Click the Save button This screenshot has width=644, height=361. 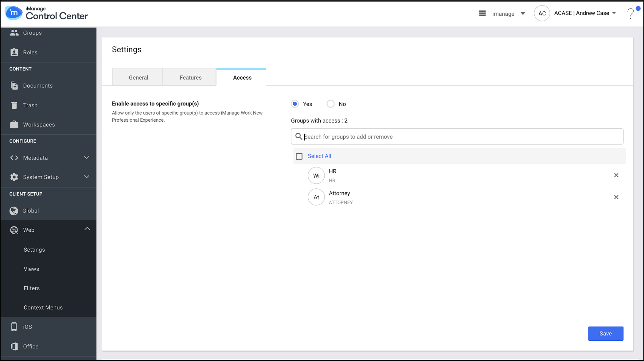click(605, 334)
